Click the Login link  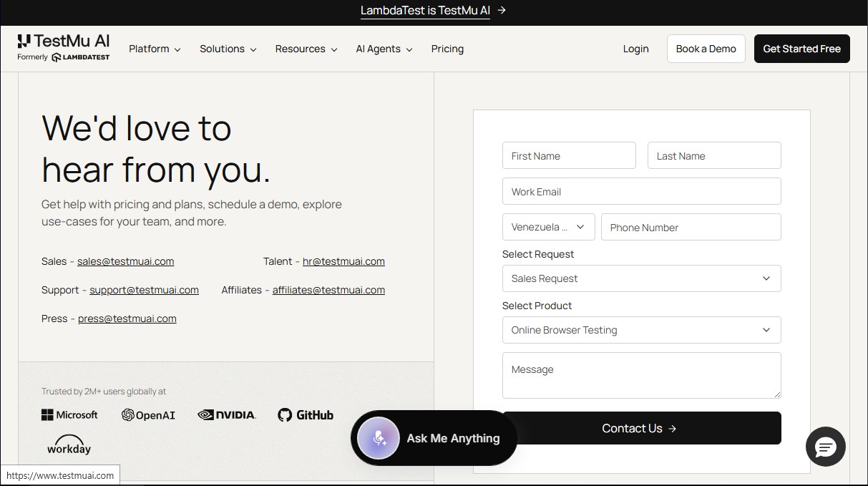click(635, 49)
